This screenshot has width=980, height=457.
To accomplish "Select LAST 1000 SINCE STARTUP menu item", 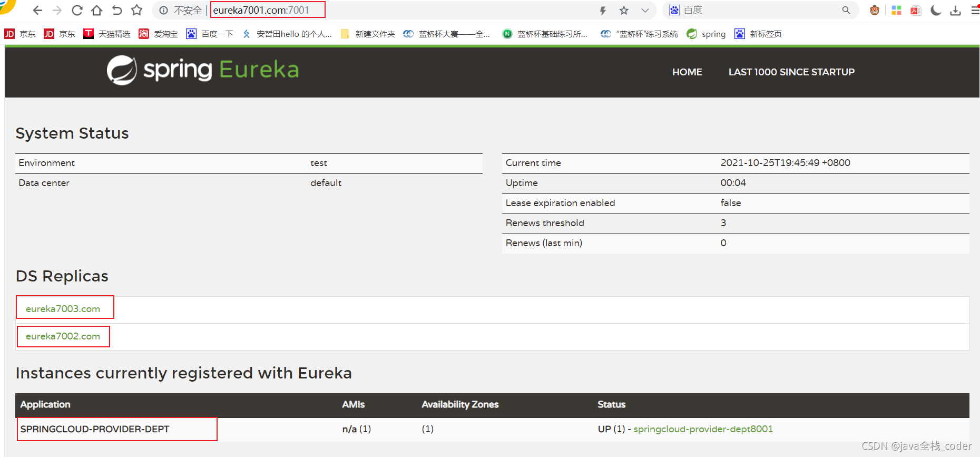I will pyautogui.click(x=791, y=72).
